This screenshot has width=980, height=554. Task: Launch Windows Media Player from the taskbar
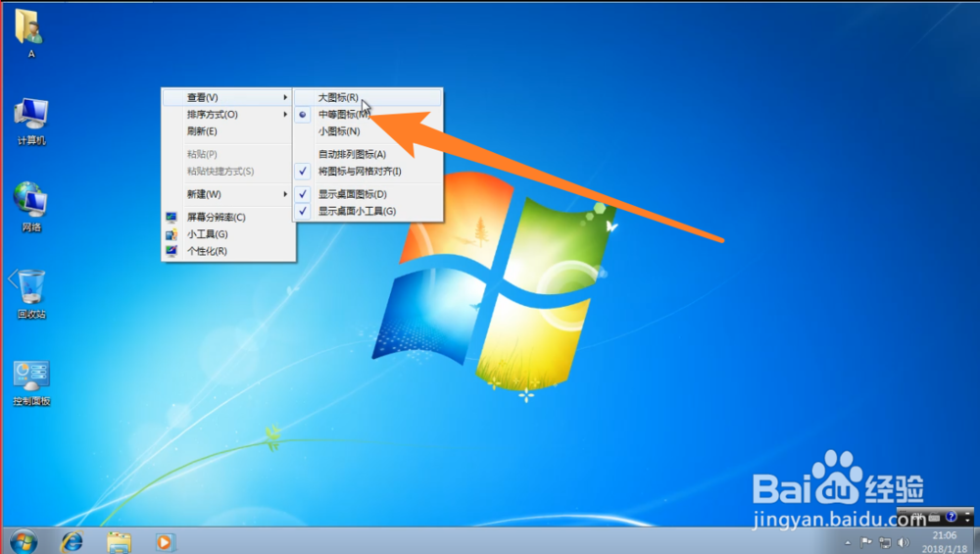165,542
